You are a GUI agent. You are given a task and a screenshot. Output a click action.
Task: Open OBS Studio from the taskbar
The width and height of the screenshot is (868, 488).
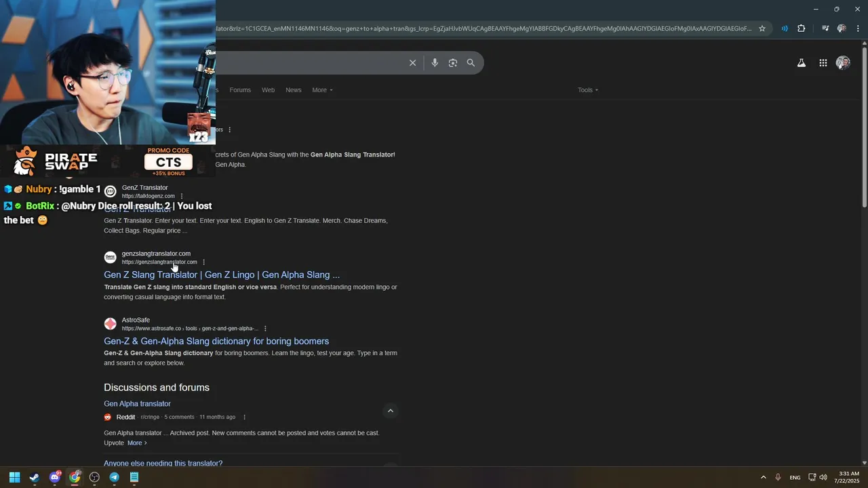coord(94,477)
